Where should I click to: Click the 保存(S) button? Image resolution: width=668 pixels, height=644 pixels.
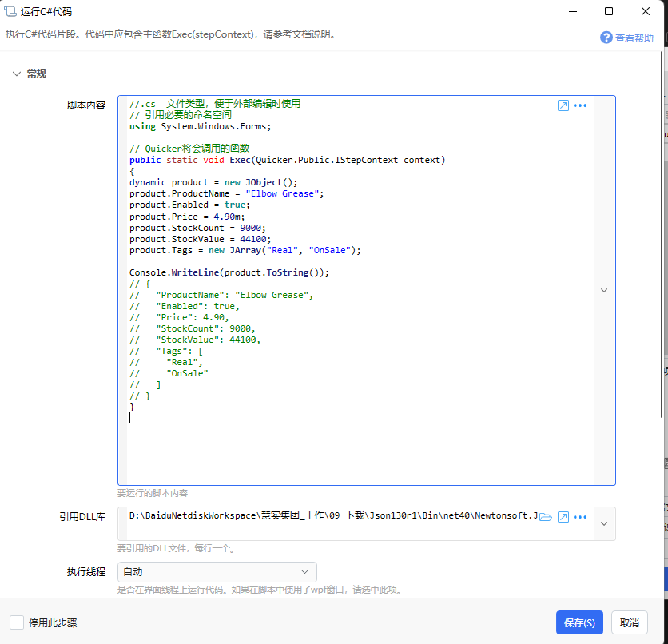[x=579, y=622]
